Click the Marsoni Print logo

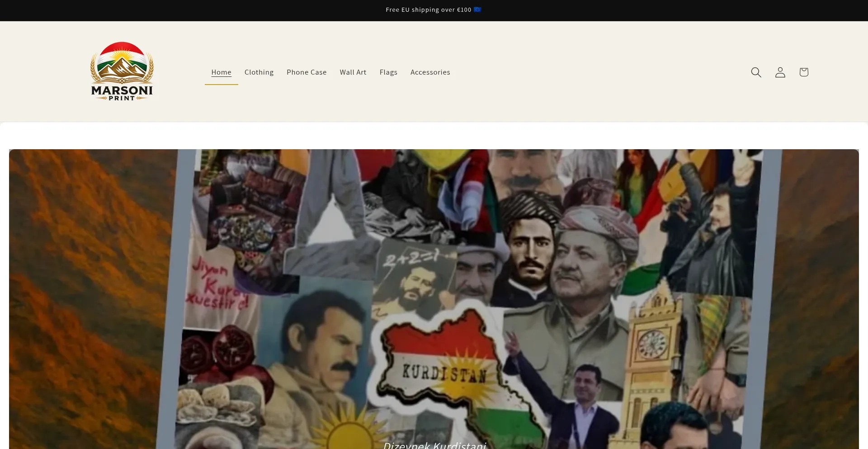point(122,71)
